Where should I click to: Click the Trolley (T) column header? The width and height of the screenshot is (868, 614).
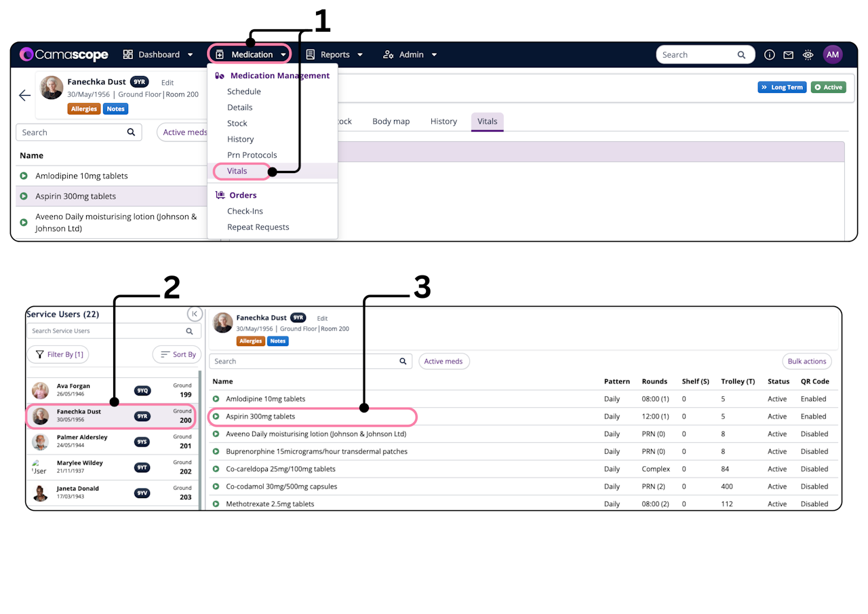pyautogui.click(x=738, y=381)
